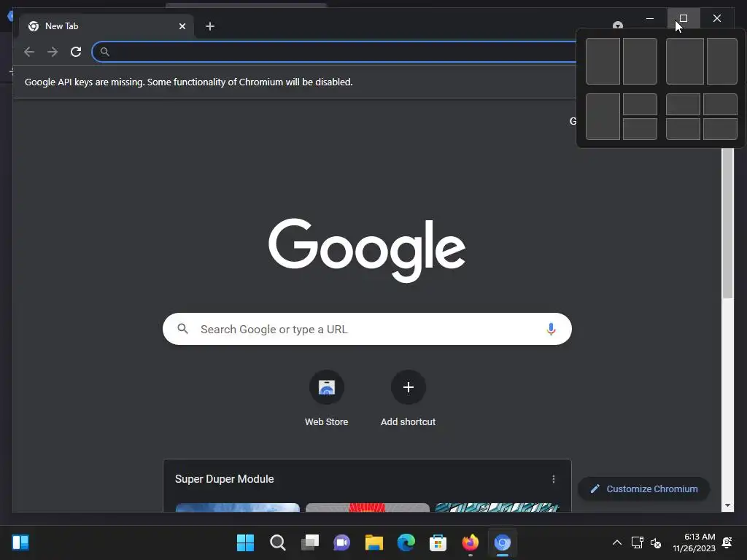Snap window to wide left two-thirds layout

point(684,61)
